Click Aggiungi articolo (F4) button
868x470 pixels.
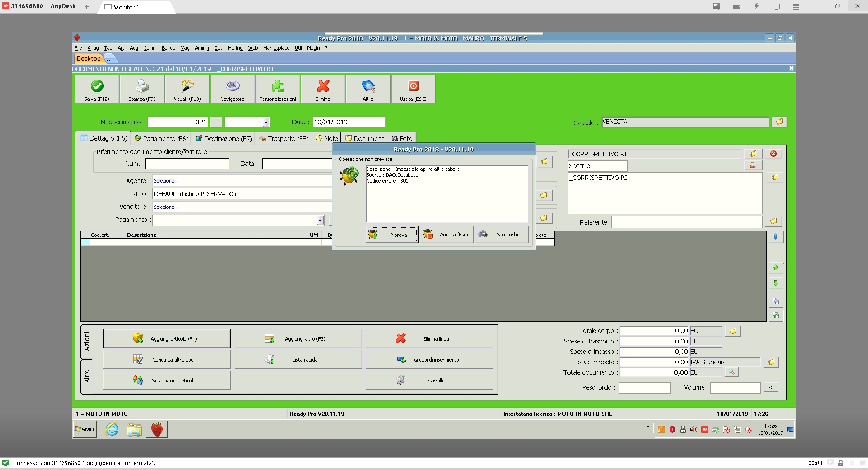point(166,338)
